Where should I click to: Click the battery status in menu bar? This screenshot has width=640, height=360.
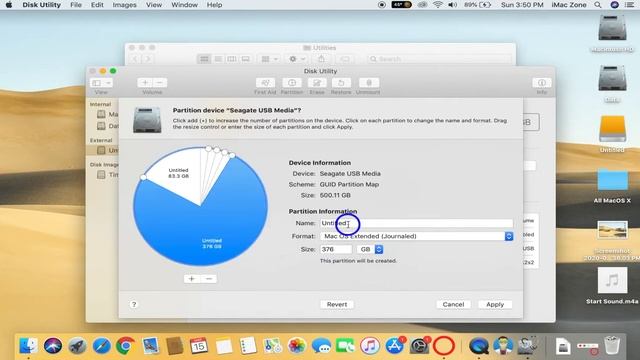pos(478,5)
